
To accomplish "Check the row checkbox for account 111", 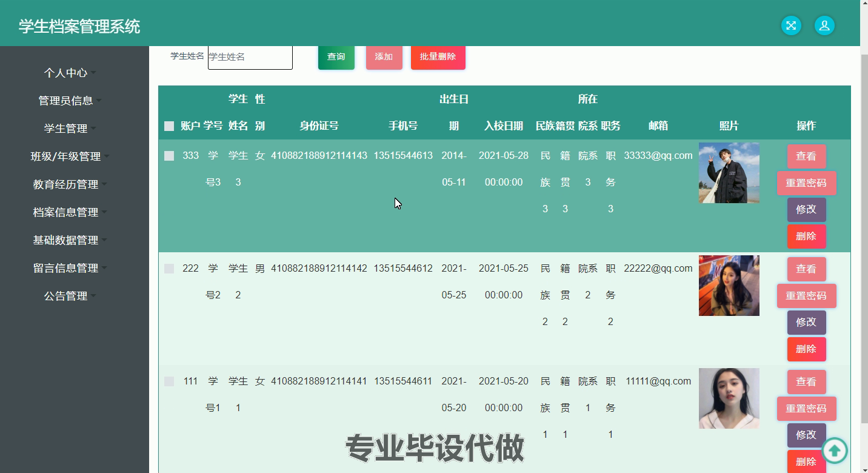I will [x=169, y=381].
